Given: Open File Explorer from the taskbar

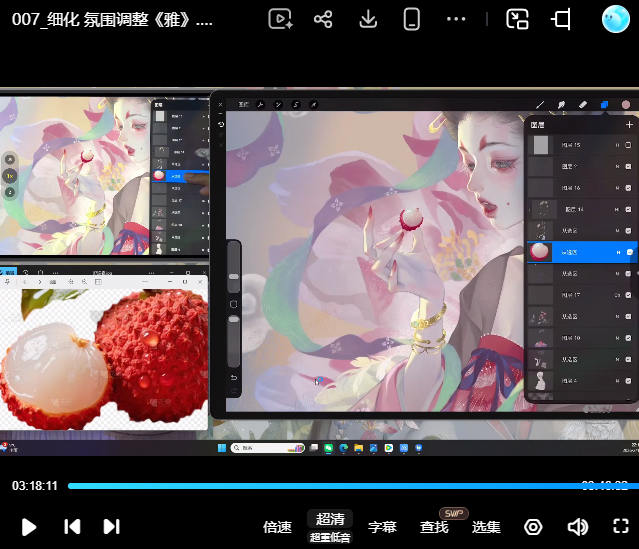Looking at the screenshot, I should click(359, 448).
